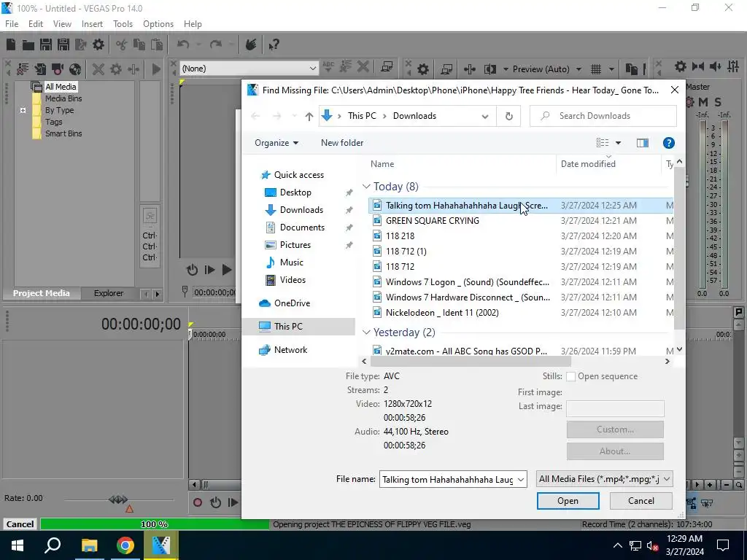The image size is (747, 560).
Task: Click the Overlays grid icon in preview
Action: pos(596,69)
